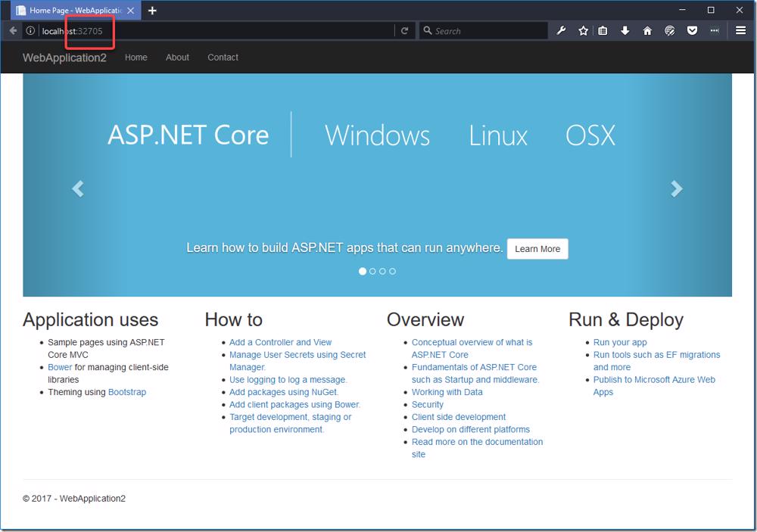
Task: Open Add client packages using Bower link
Action: coord(295,405)
